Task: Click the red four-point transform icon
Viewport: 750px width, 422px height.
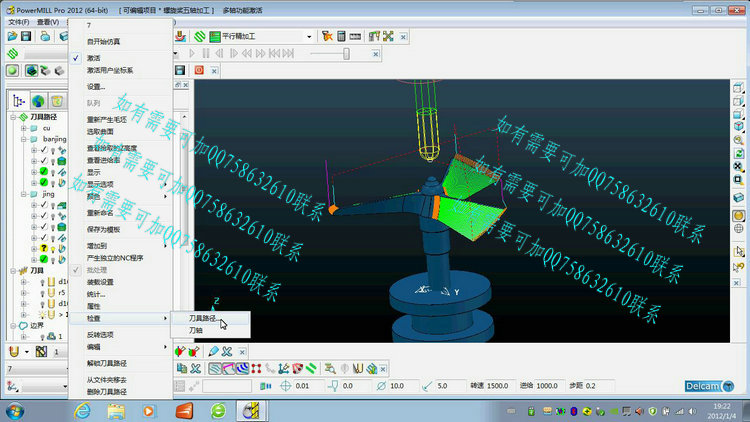Action: point(256,368)
